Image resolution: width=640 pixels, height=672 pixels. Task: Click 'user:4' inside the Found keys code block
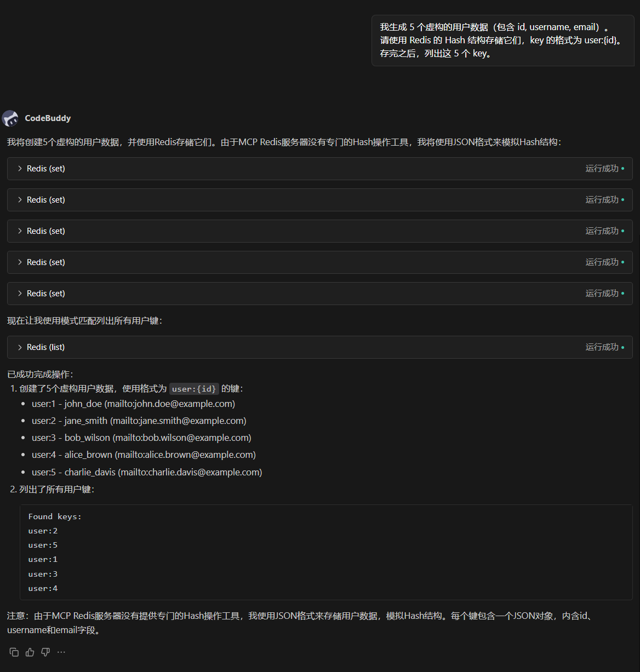pyautogui.click(x=43, y=588)
